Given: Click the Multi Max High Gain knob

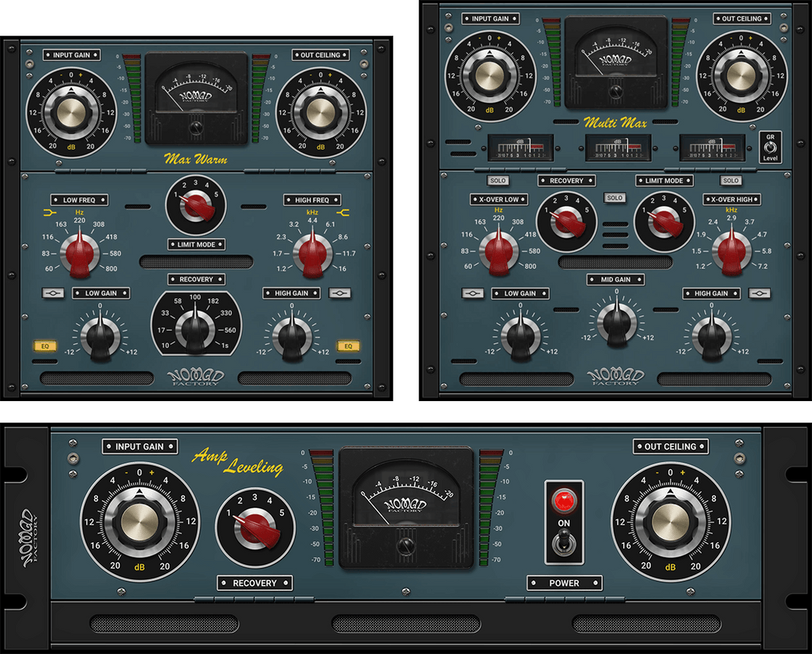Looking at the screenshot, I should coord(711,336).
